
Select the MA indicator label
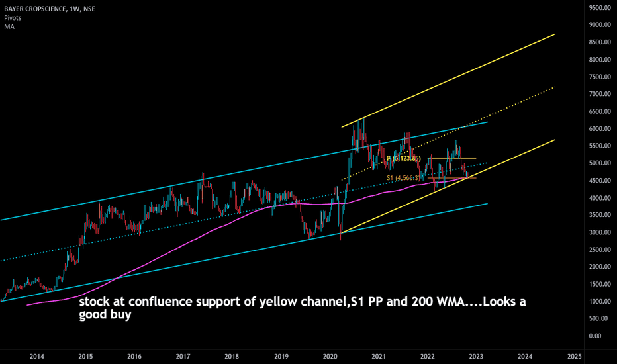(x=9, y=26)
